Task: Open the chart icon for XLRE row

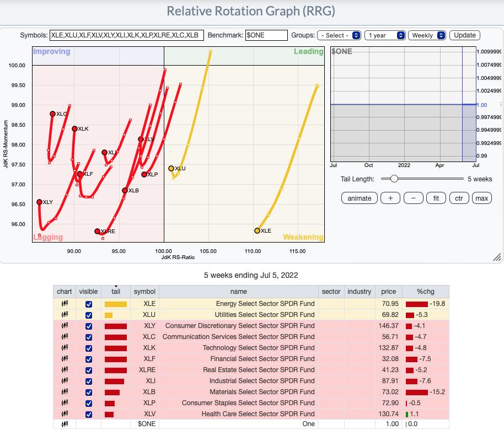Action: (65, 369)
